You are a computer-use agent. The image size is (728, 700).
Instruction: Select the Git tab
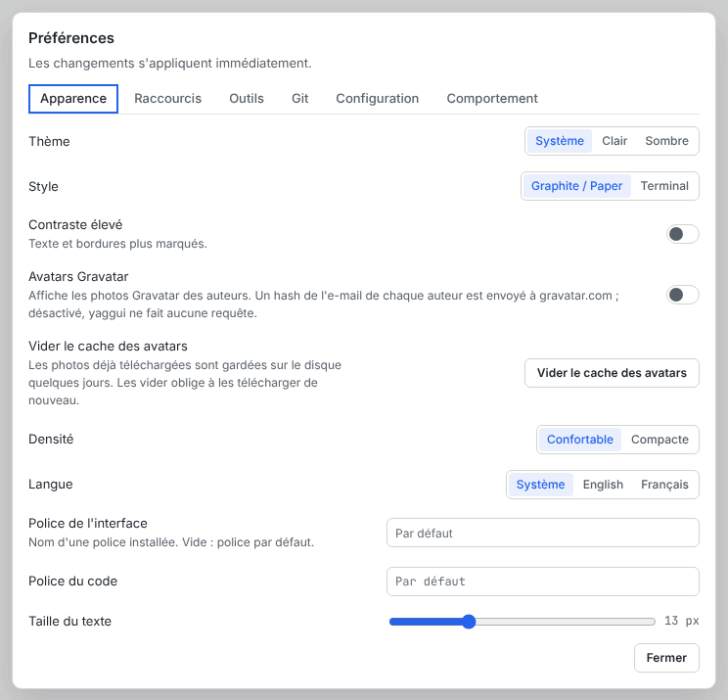300,99
